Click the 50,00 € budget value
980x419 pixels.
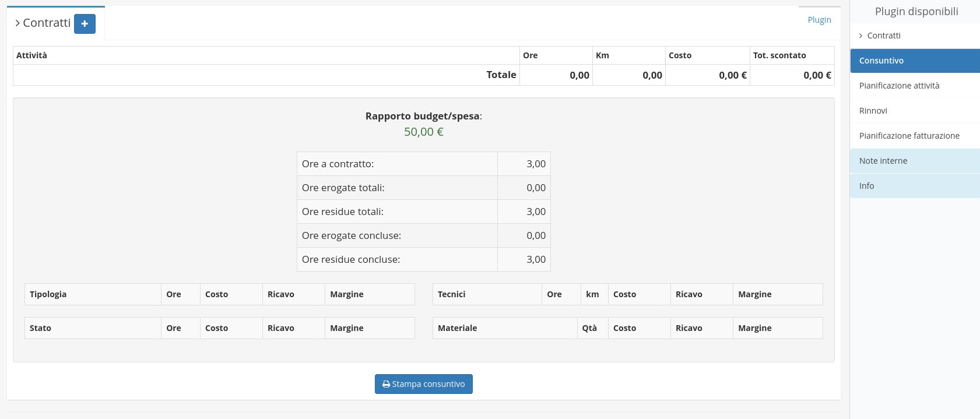(423, 132)
